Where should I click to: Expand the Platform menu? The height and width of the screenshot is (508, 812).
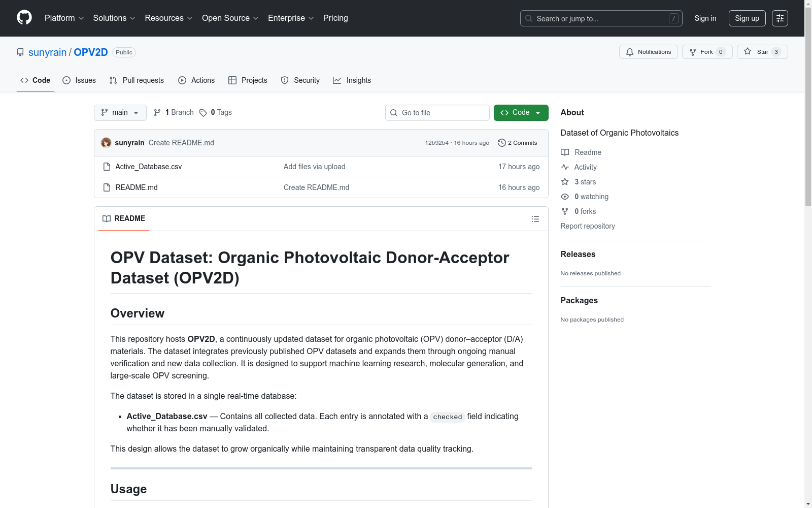click(x=64, y=18)
